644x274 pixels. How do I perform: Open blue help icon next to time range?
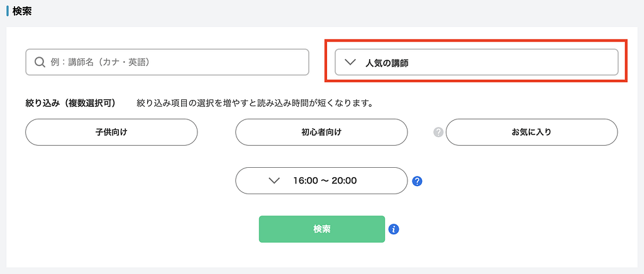coord(417,181)
